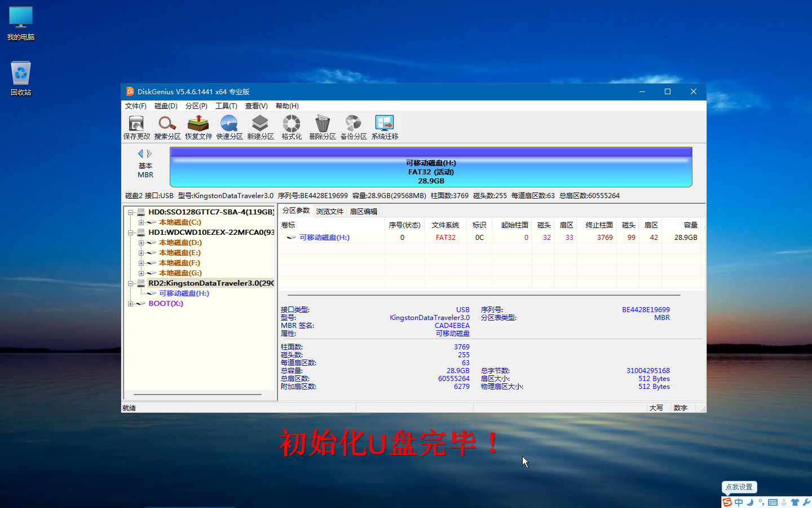812x508 pixels.
Task: Click the serial number value BE4428E19699
Action: pos(646,310)
